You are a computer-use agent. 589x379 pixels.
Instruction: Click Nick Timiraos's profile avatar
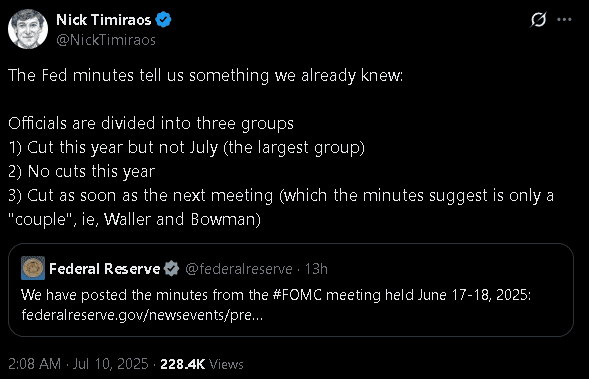coord(28,29)
